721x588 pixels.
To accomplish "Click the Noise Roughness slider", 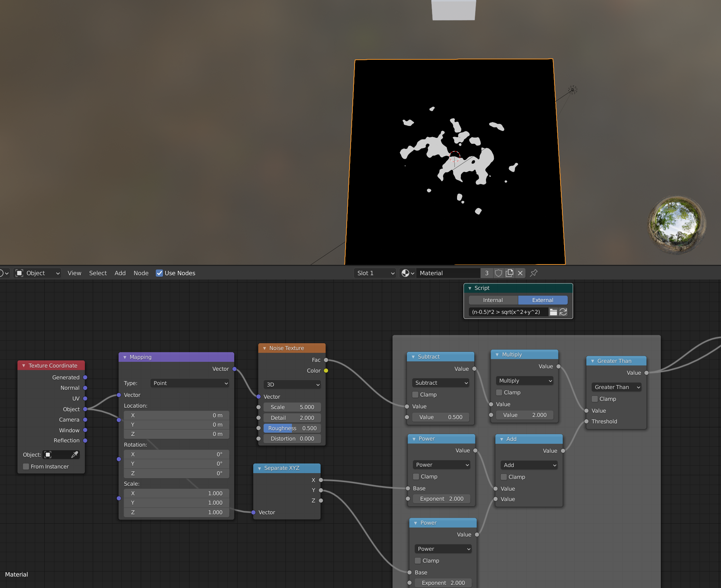I will pos(292,428).
